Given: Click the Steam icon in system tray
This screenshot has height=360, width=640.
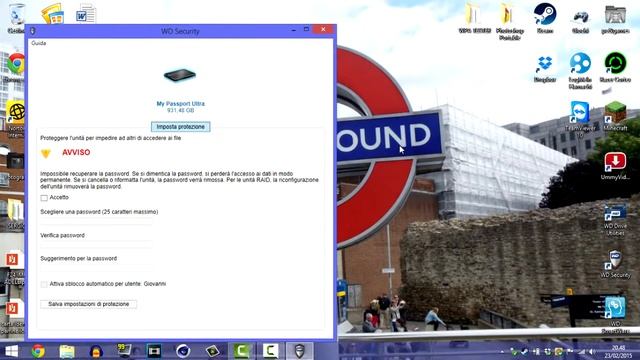Looking at the screenshot, I should (524, 351).
